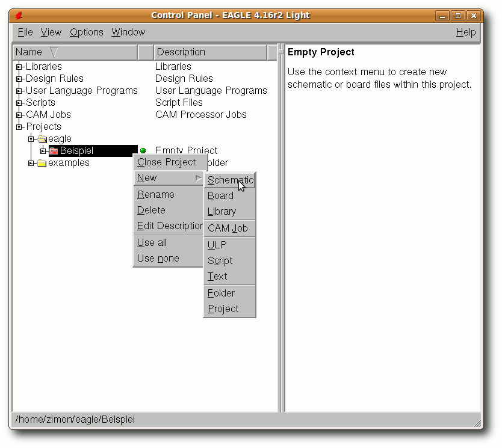
Task: Click the status bar path /home/zimon/eagle/Beispiel
Action: click(75, 420)
